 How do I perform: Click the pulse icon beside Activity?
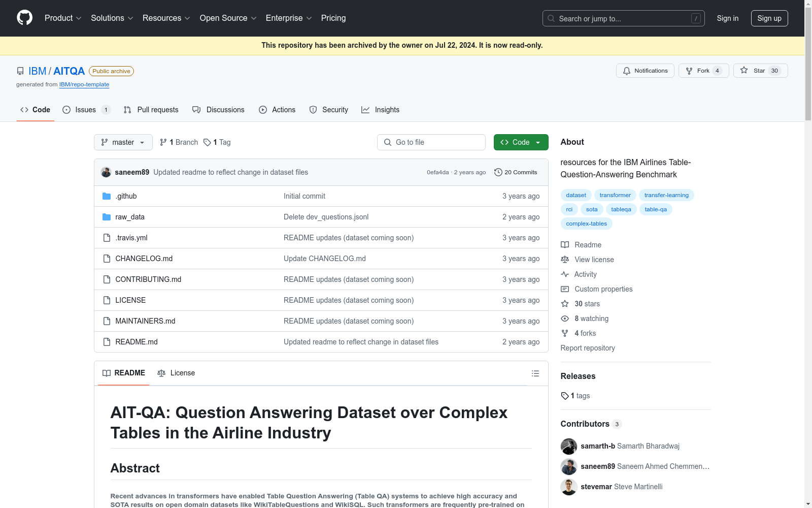[565, 274]
